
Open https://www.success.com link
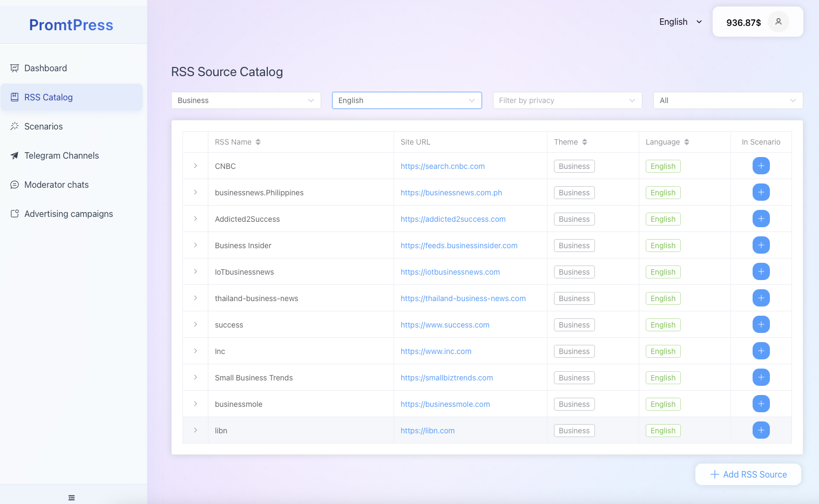coord(445,325)
